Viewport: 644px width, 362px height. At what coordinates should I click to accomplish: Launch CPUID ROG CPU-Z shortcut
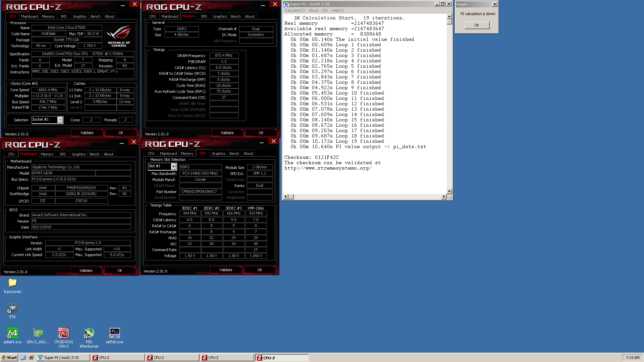coord(63,338)
